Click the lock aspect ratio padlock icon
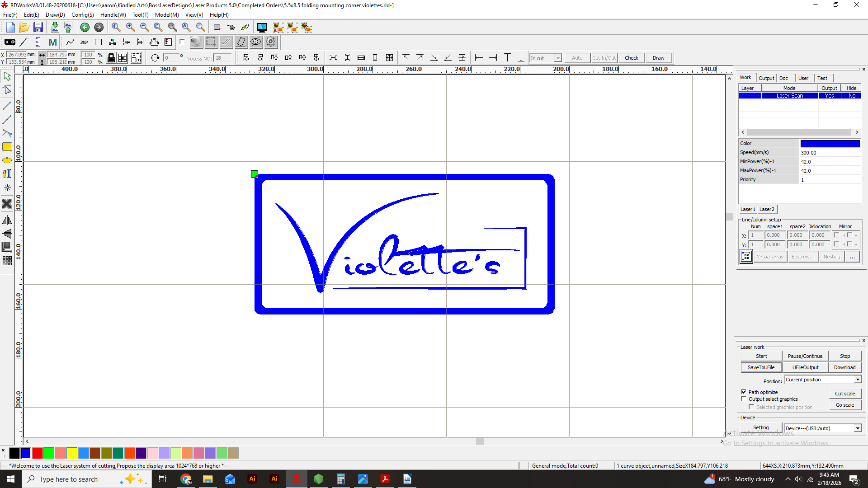 point(111,58)
